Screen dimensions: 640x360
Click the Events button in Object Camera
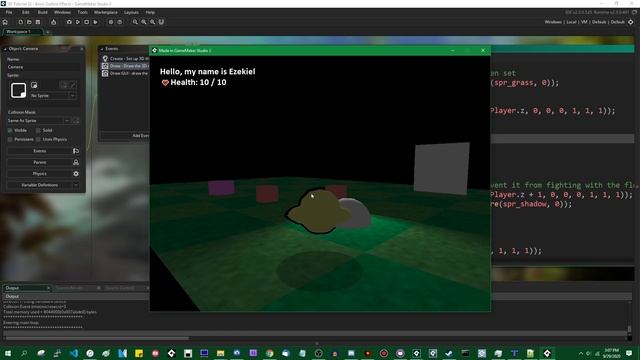pos(40,151)
